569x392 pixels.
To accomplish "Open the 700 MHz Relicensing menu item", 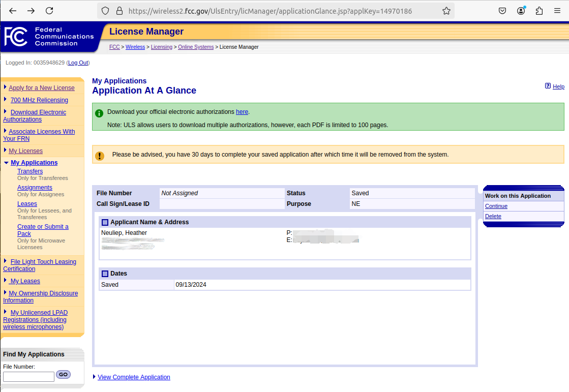I will [x=39, y=100].
